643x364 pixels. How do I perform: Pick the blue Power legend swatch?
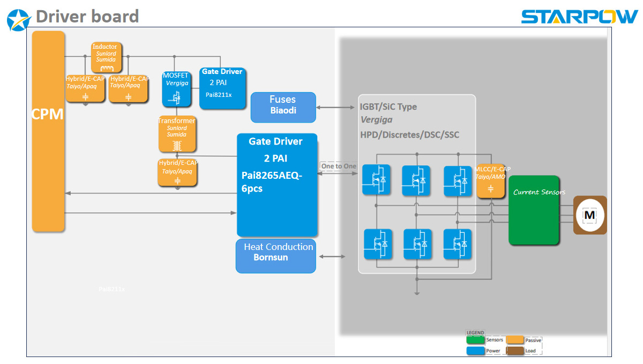[x=475, y=351]
